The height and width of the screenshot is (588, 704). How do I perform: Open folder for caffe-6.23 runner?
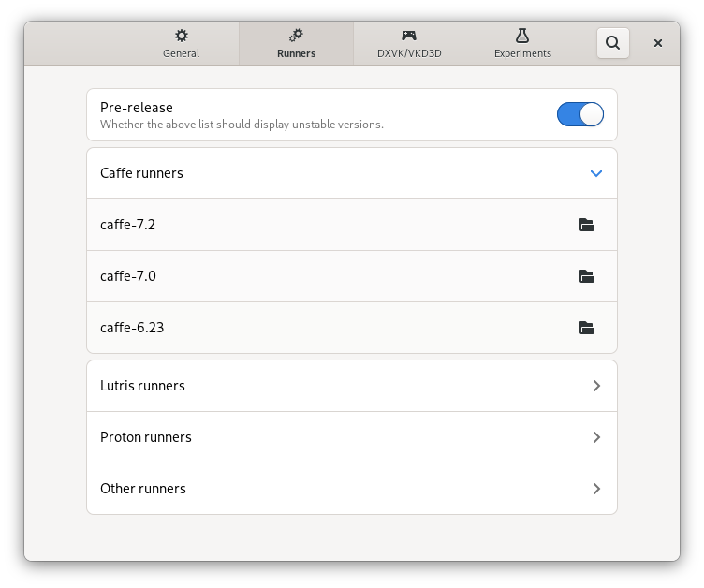(587, 328)
